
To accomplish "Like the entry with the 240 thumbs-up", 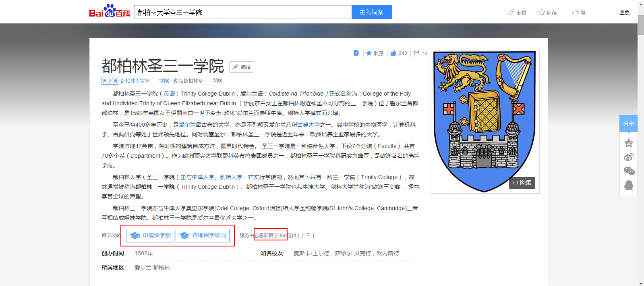I will (399, 53).
